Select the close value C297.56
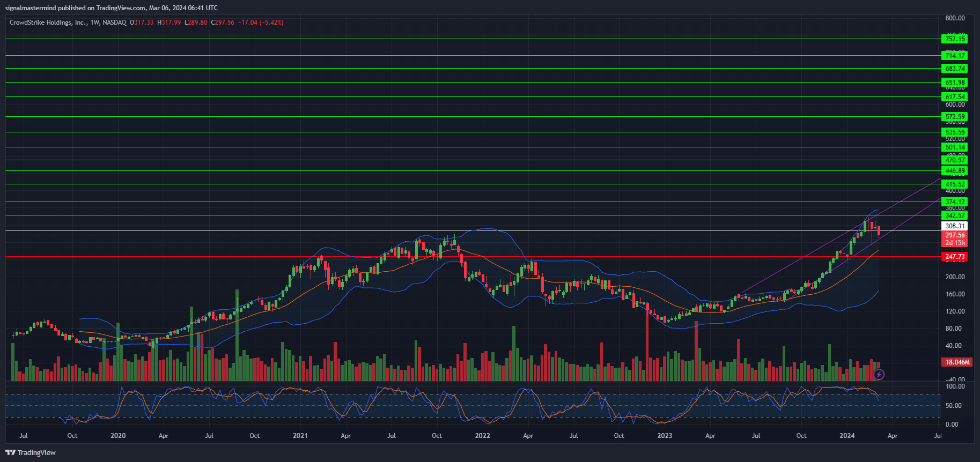 tap(223, 23)
